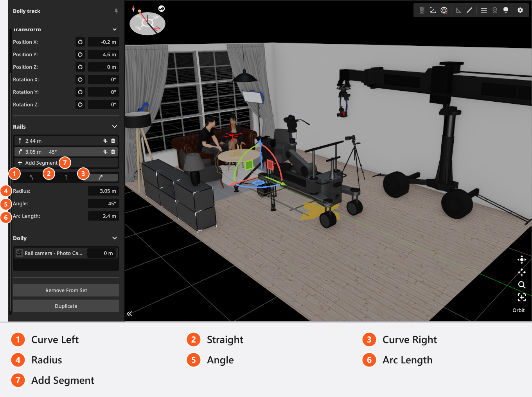Reset the Rotation Y value
Viewport: 532px width, 397px height.
80,92
